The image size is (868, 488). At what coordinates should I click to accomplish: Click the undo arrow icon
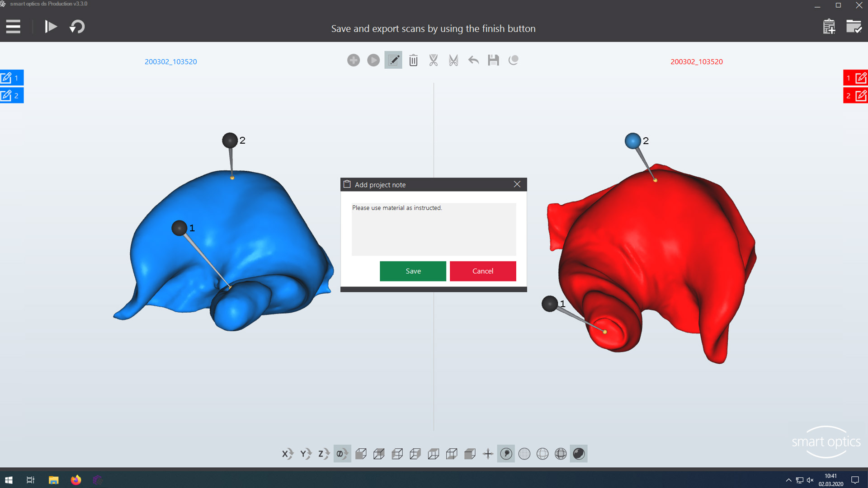[473, 60]
